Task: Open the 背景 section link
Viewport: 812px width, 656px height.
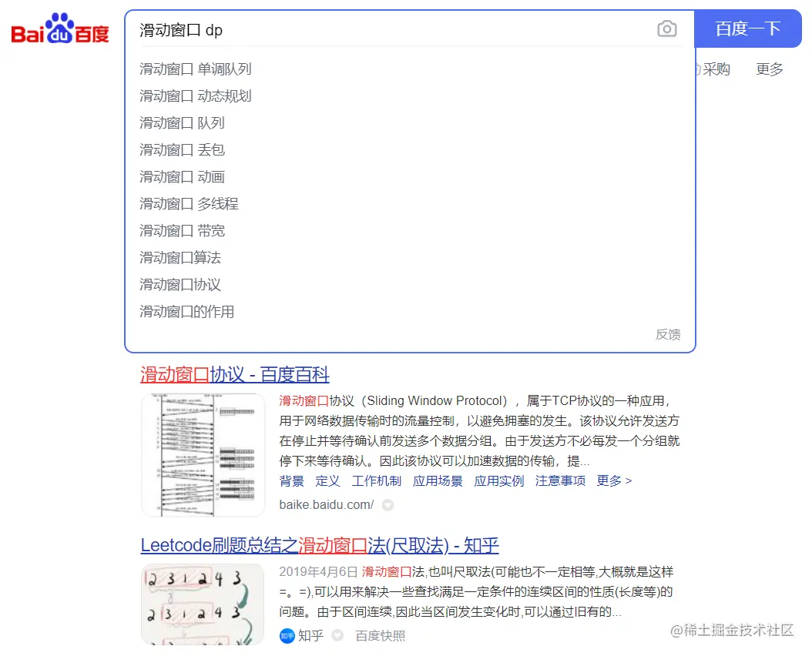Action: [291, 481]
